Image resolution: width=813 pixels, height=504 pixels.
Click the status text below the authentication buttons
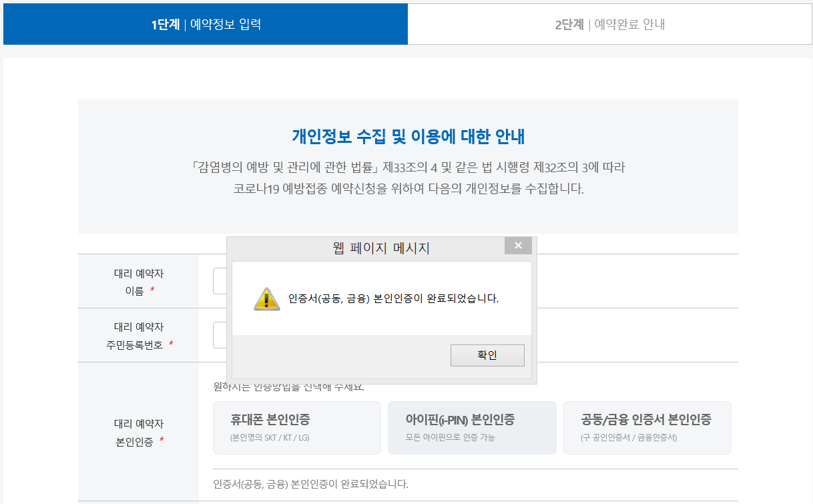[310, 484]
